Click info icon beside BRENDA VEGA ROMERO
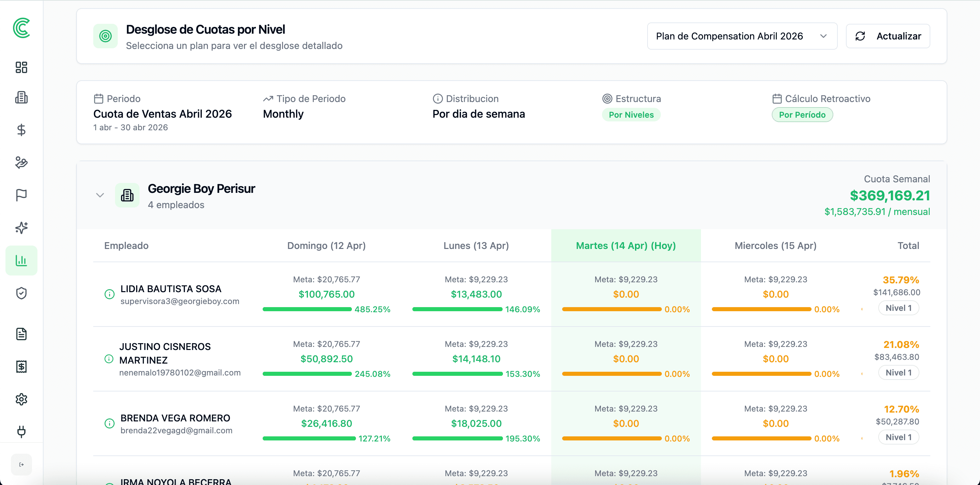 pyautogui.click(x=109, y=424)
